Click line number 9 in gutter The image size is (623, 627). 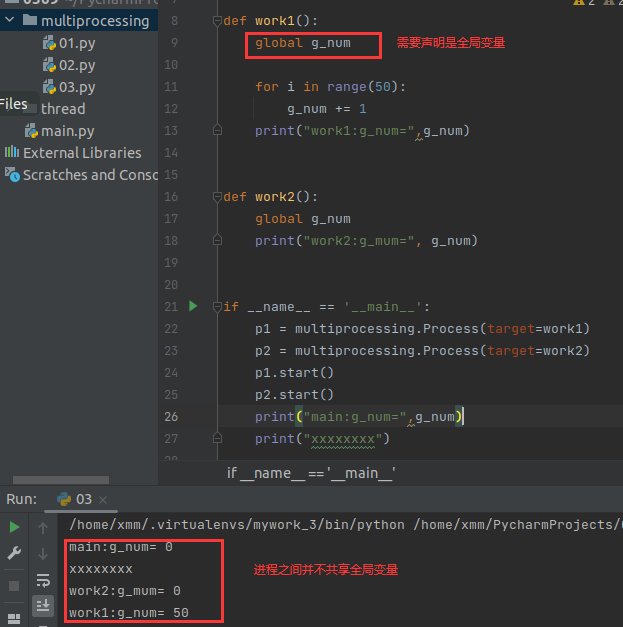174,42
